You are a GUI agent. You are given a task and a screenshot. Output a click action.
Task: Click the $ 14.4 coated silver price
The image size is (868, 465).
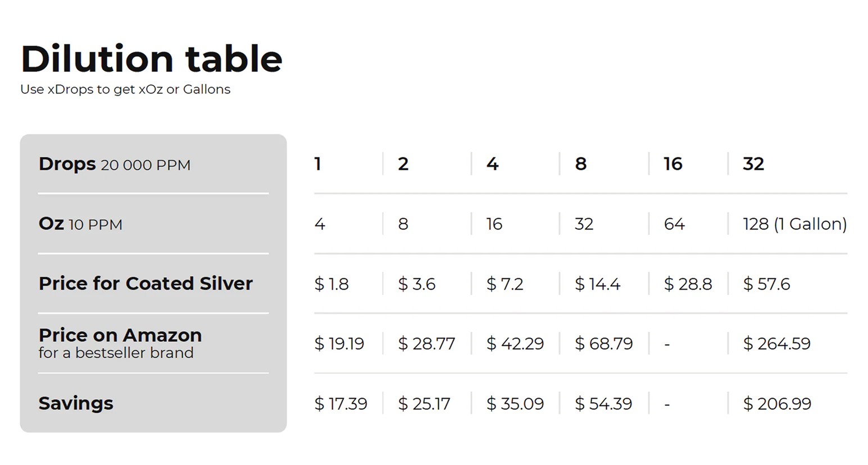pos(598,284)
